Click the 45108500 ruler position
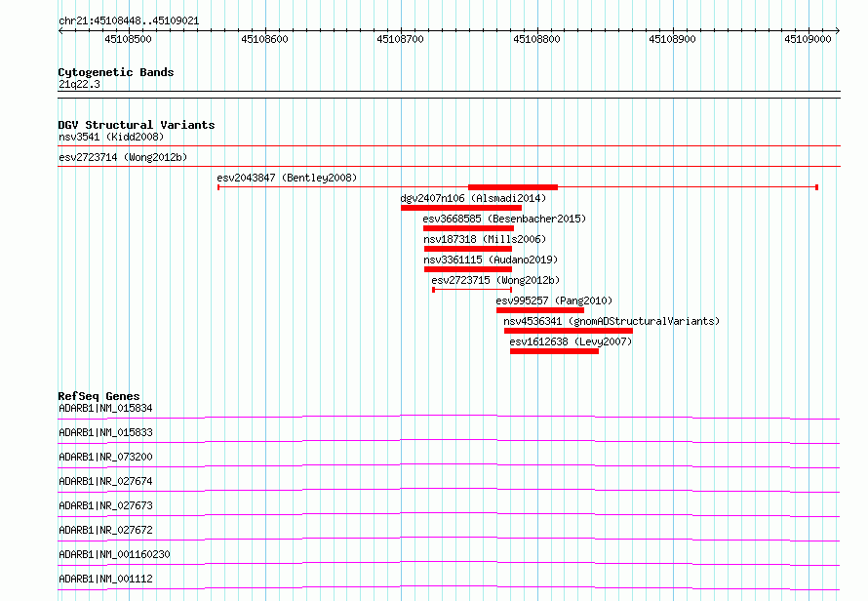 click(128, 39)
